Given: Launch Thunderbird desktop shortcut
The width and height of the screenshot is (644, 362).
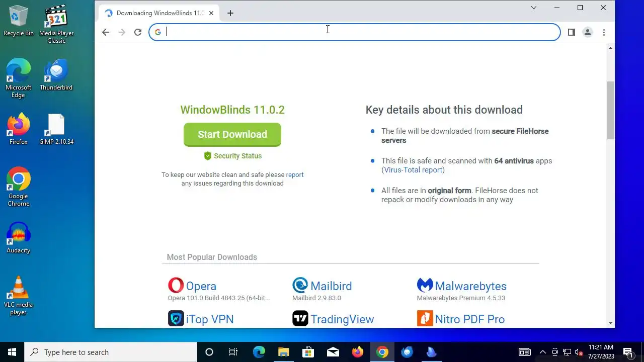Looking at the screenshot, I should click(56, 74).
